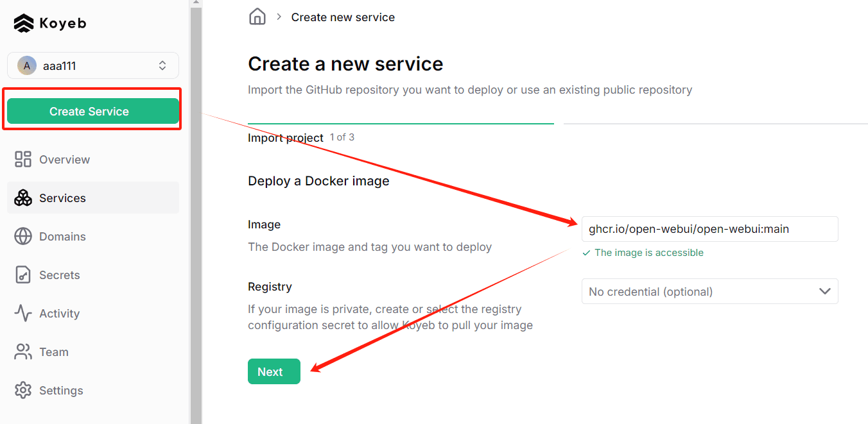Click the Koyeb logo icon

point(24,24)
